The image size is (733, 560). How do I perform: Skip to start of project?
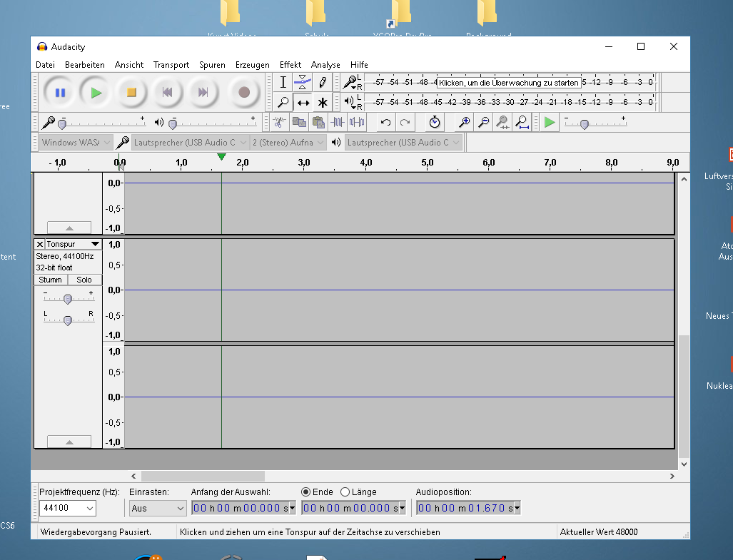[x=167, y=93]
